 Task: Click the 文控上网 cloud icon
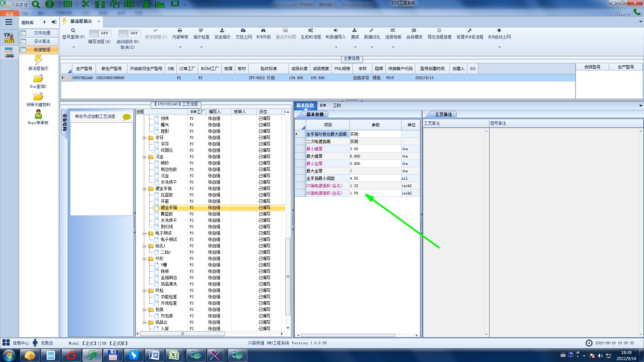coord(243,31)
